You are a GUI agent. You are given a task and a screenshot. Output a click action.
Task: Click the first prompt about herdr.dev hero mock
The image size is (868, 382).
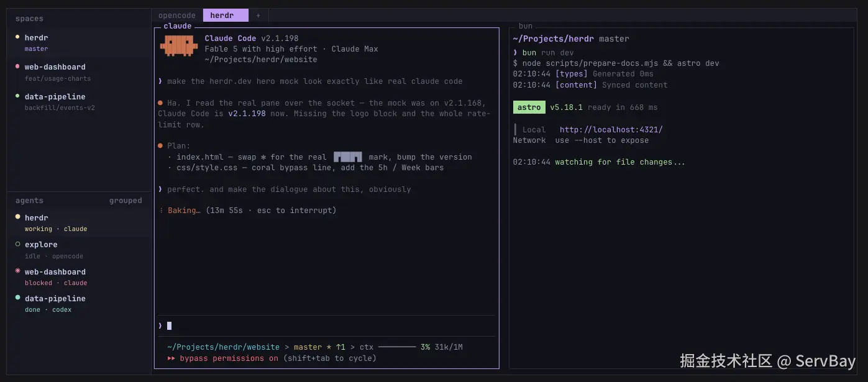click(x=310, y=81)
